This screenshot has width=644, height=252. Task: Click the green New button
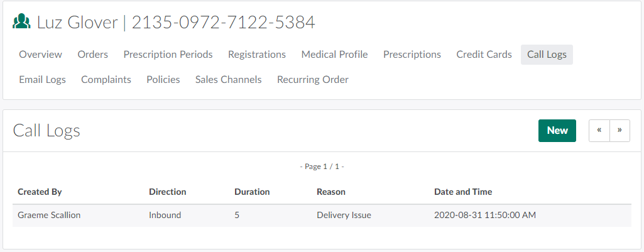pos(557,131)
